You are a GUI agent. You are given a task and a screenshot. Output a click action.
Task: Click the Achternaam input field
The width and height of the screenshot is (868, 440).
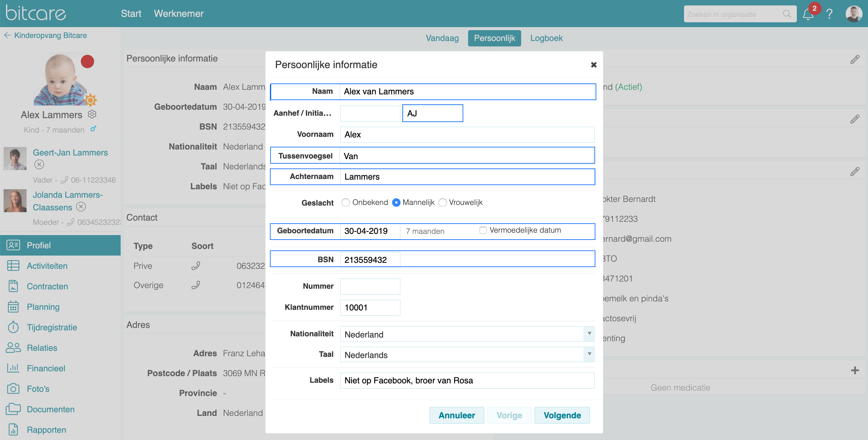[467, 176]
